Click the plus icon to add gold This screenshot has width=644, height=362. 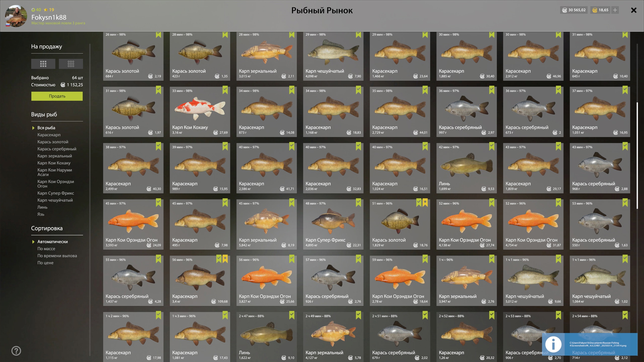[615, 10]
